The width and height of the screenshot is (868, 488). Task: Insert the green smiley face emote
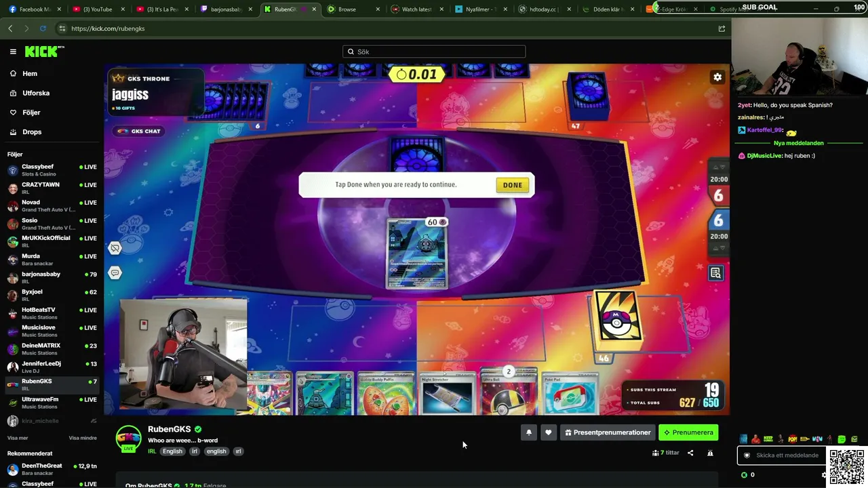pos(842,439)
